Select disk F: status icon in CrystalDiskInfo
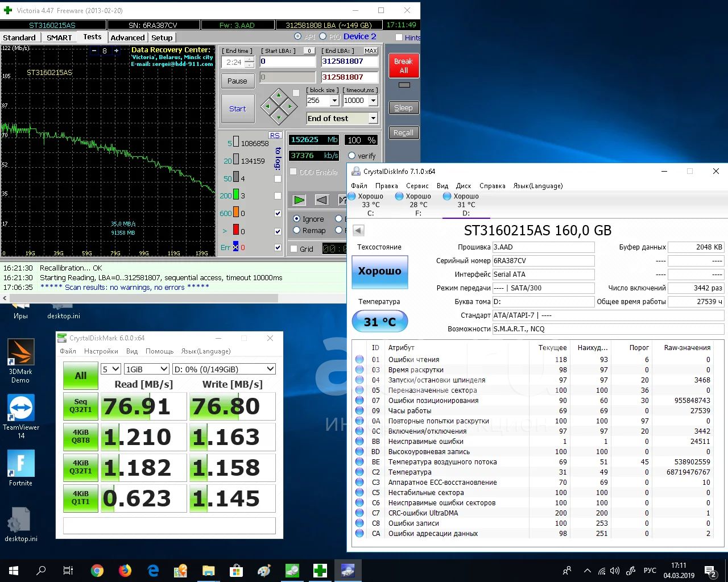Screen dimensions: 728x582 (399, 196)
